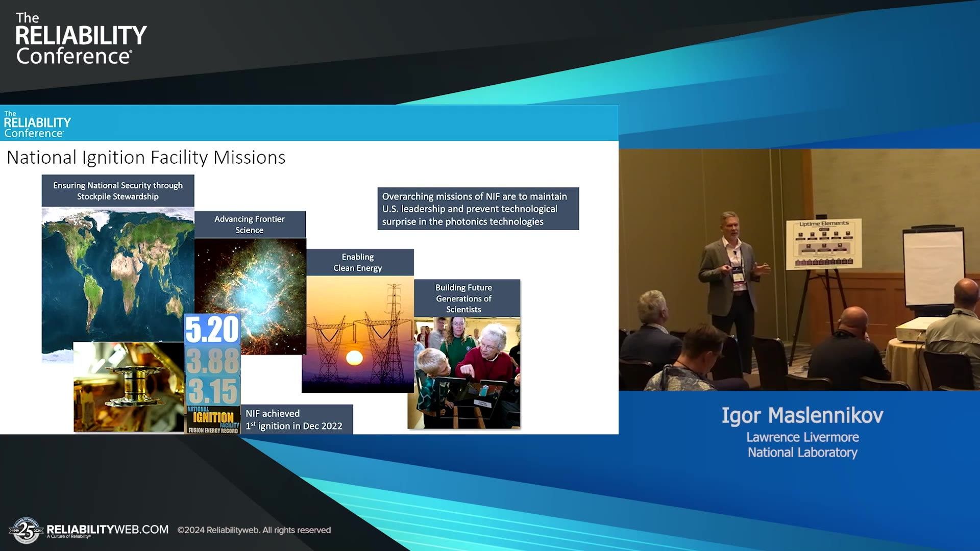The height and width of the screenshot is (551, 980).
Task: Click the 'Ensuring National Security' label
Action: (x=118, y=191)
